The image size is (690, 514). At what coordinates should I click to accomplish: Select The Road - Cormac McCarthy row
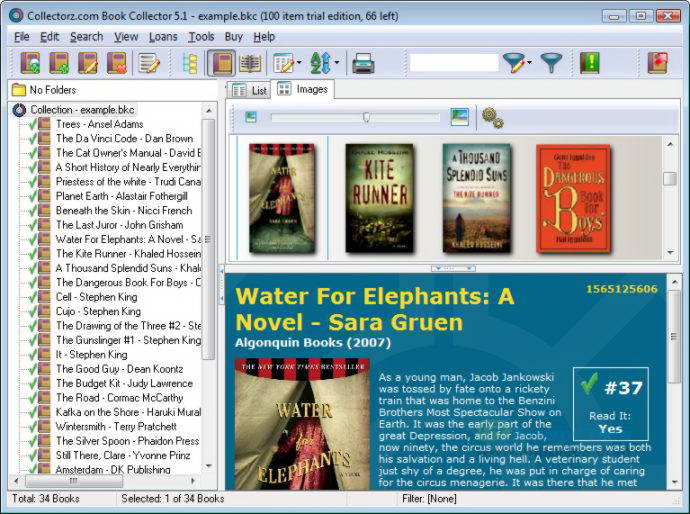click(119, 398)
